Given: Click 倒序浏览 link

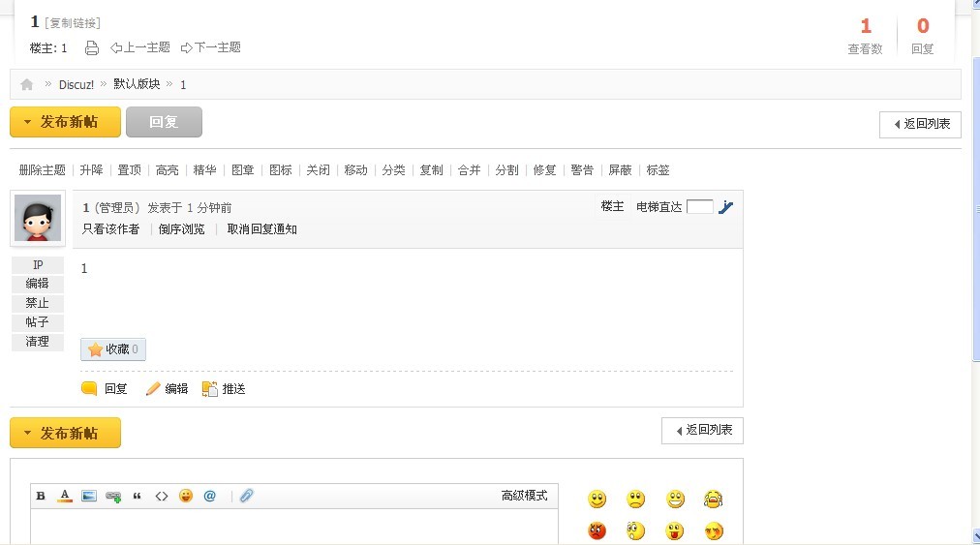Looking at the screenshot, I should click(181, 229).
